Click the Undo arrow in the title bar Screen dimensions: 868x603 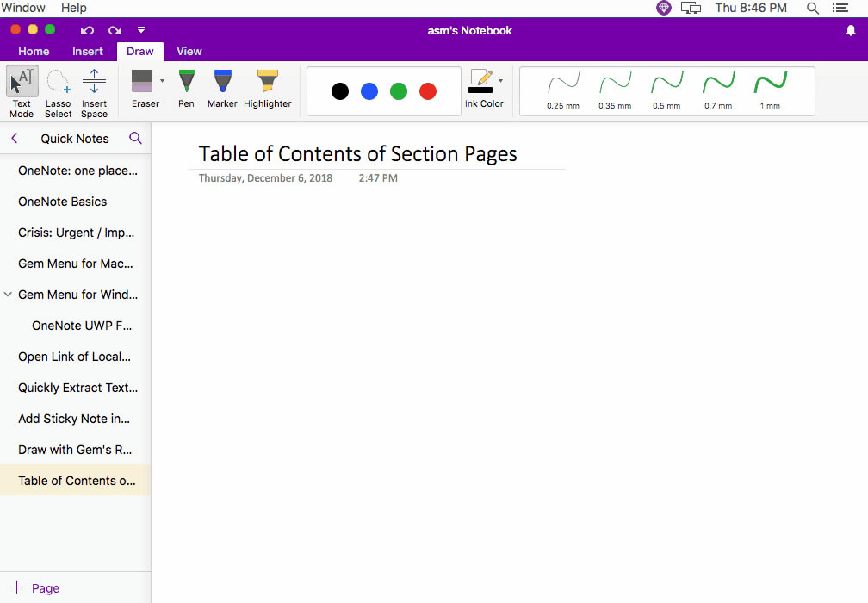point(87,29)
